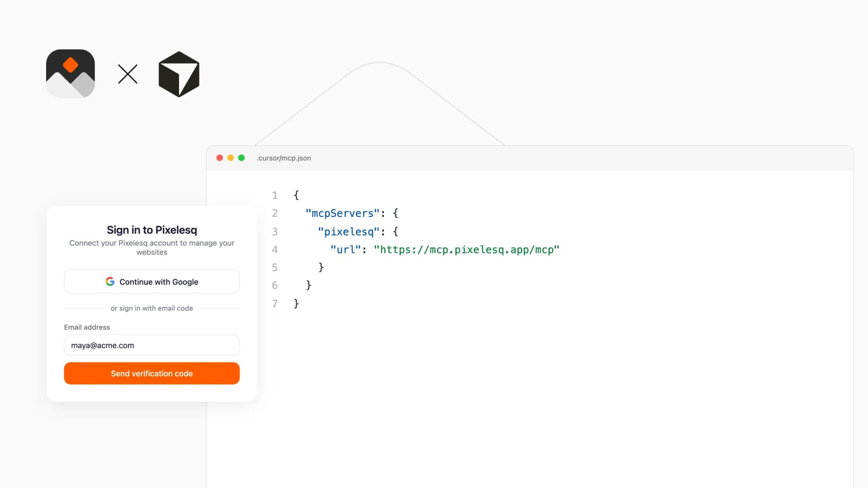Click the red close dot in the code window
The width and height of the screenshot is (868, 488).
coord(220,158)
